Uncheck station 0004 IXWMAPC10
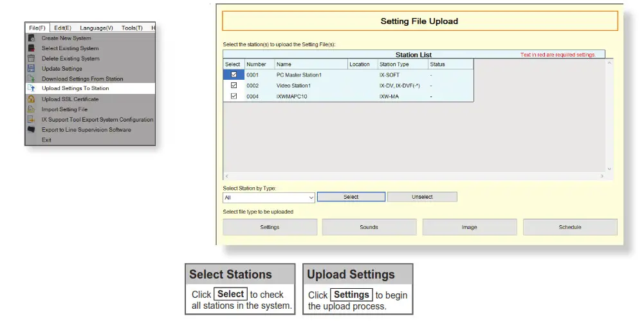The image size is (644, 321). tap(234, 96)
